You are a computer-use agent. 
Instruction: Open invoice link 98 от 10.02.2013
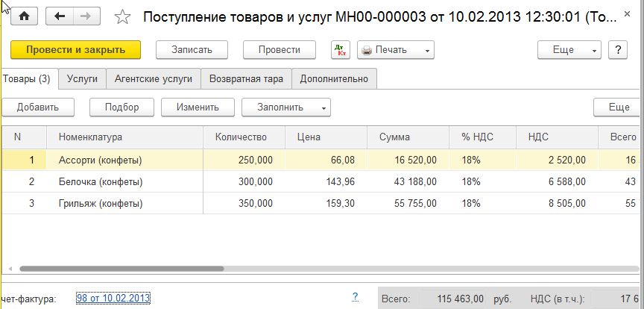click(x=113, y=298)
